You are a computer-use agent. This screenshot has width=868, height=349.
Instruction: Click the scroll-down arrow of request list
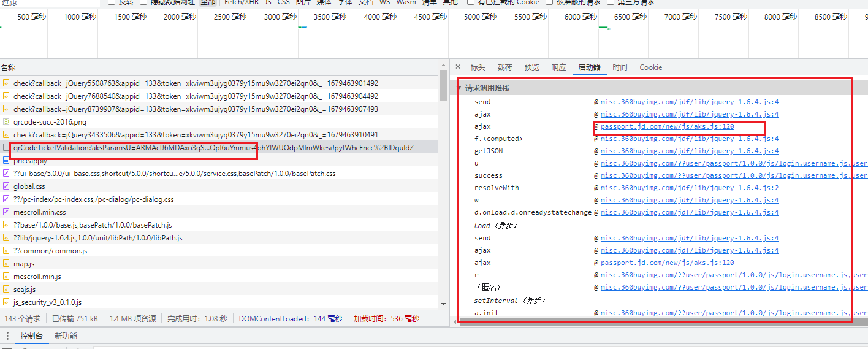tap(443, 302)
